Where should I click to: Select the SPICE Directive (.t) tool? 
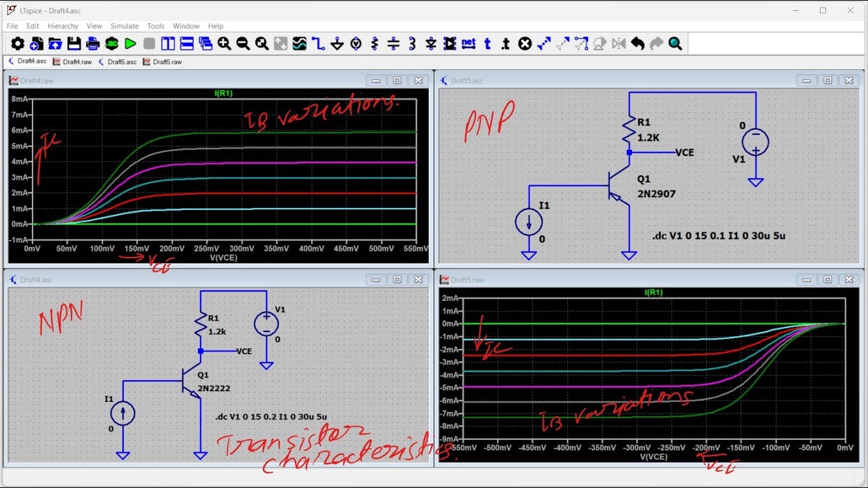tap(506, 43)
